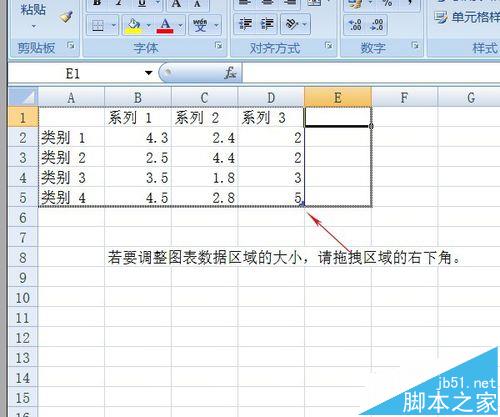Select cell B2 containing 4.3

point(138,137)
